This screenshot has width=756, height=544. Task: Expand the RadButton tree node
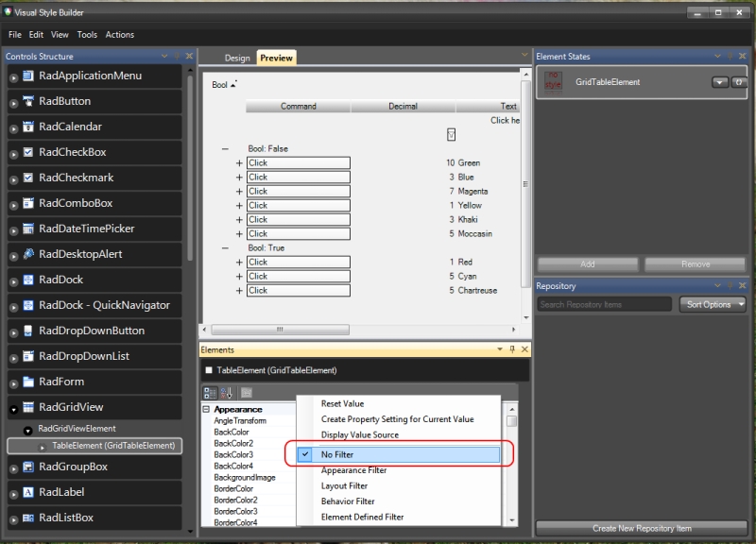13,103
